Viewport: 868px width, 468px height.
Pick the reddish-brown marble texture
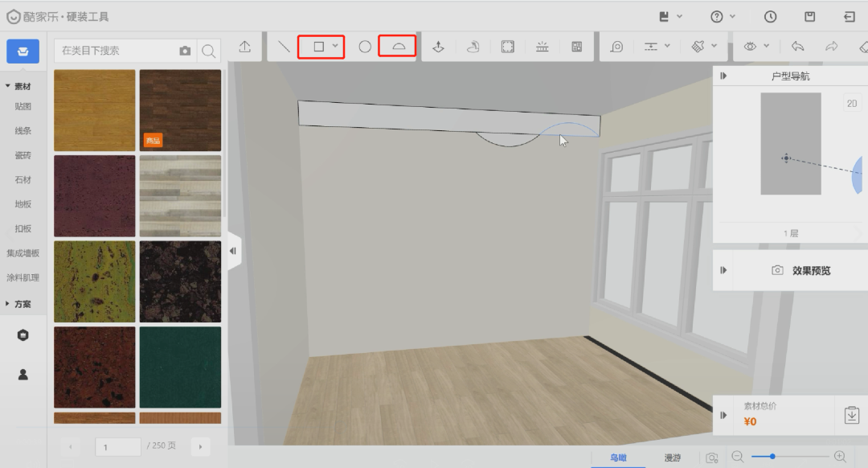[95, 367]
